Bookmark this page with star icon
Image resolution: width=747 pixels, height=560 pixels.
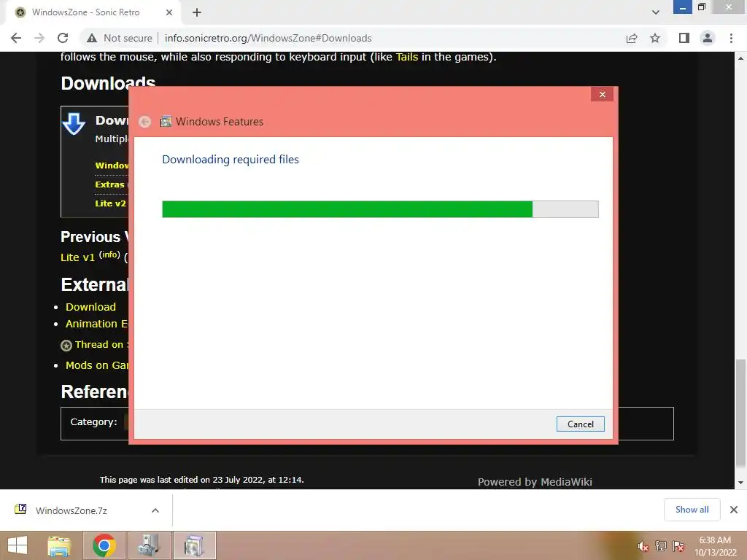point(655,38)
